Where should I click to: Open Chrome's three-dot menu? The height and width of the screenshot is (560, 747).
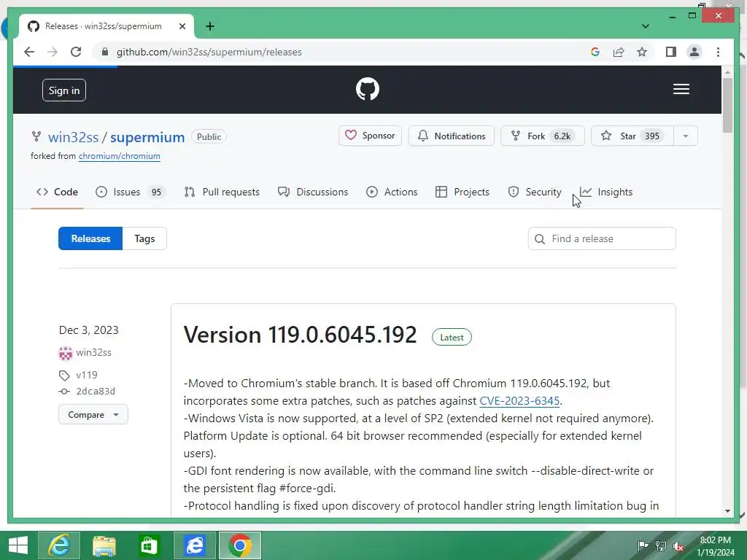(718, 52)
